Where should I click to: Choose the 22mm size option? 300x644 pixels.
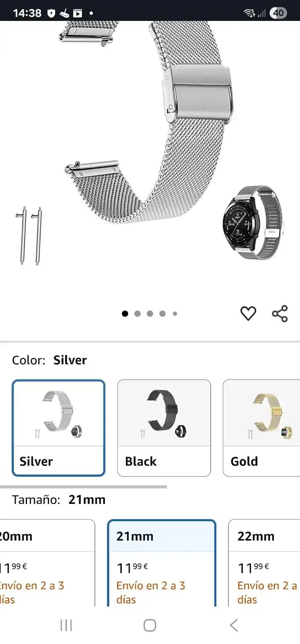pos(264,563)
